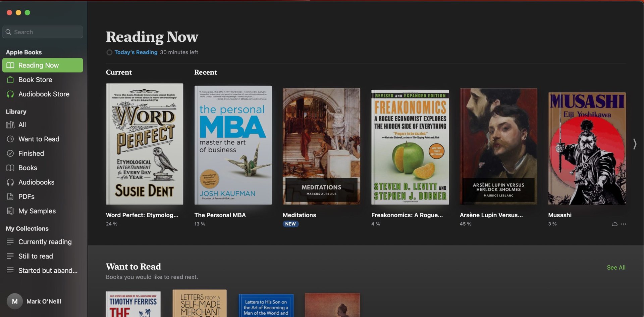The image size is (644, 317).
Task: Toggle the Today's Reading progress circle
Action: coord(109,52)
